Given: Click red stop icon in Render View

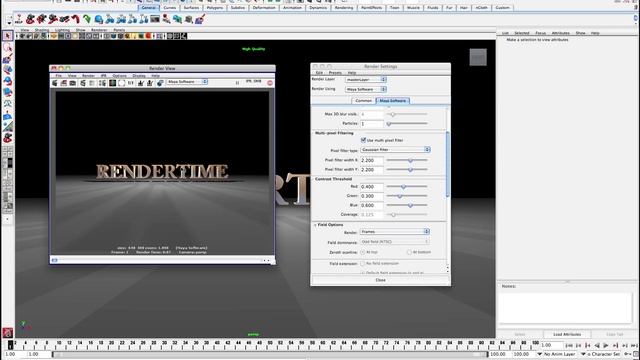Looking at the screenshot, I should (270, 83).
